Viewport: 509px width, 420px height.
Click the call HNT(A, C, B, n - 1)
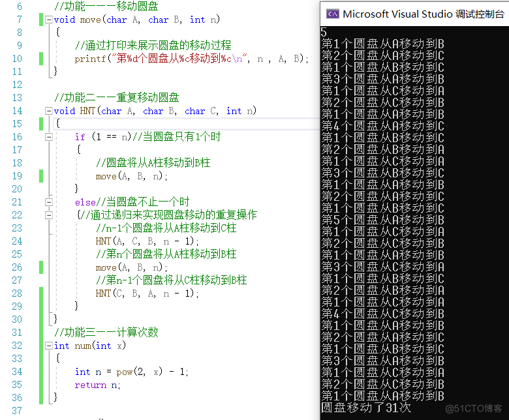pos(147,241)
